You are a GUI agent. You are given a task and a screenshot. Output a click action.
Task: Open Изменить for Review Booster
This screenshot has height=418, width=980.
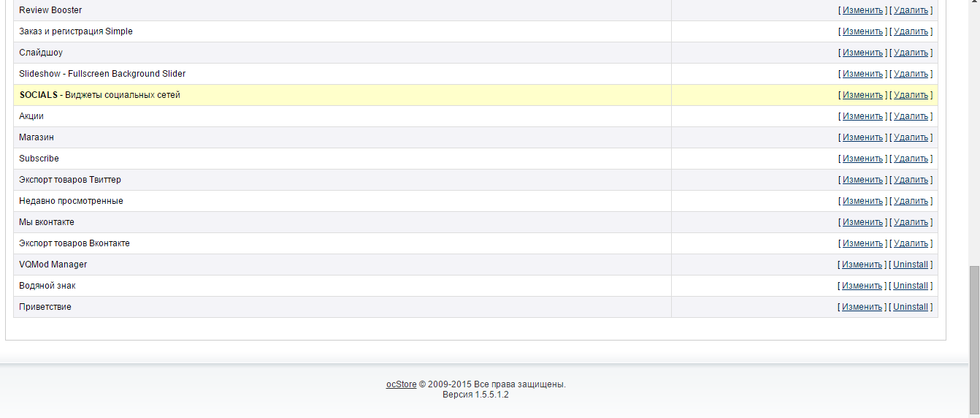pos(862,10)
